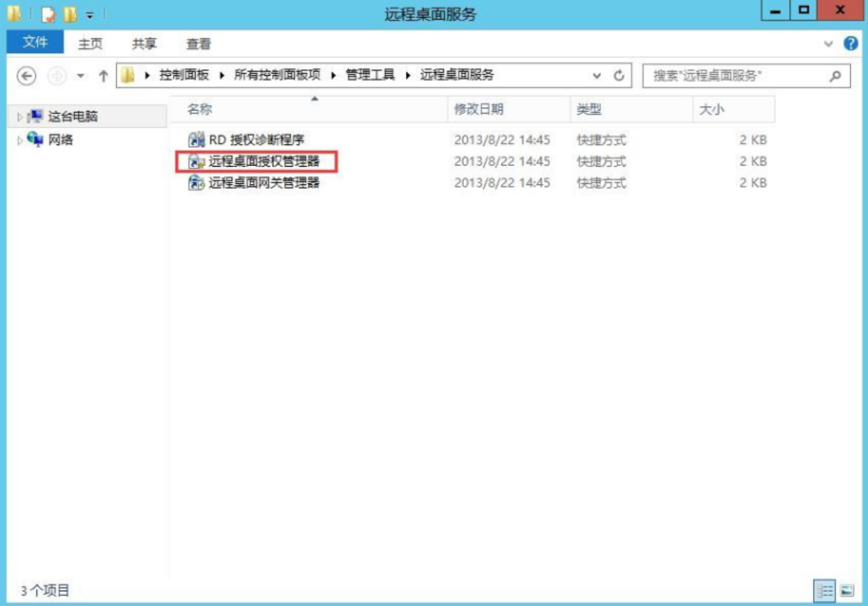Screen dimensions: 868x606
Task: Click the 快捷方式 type of 远程桌面网关管理器
Action: coord(601,183)
